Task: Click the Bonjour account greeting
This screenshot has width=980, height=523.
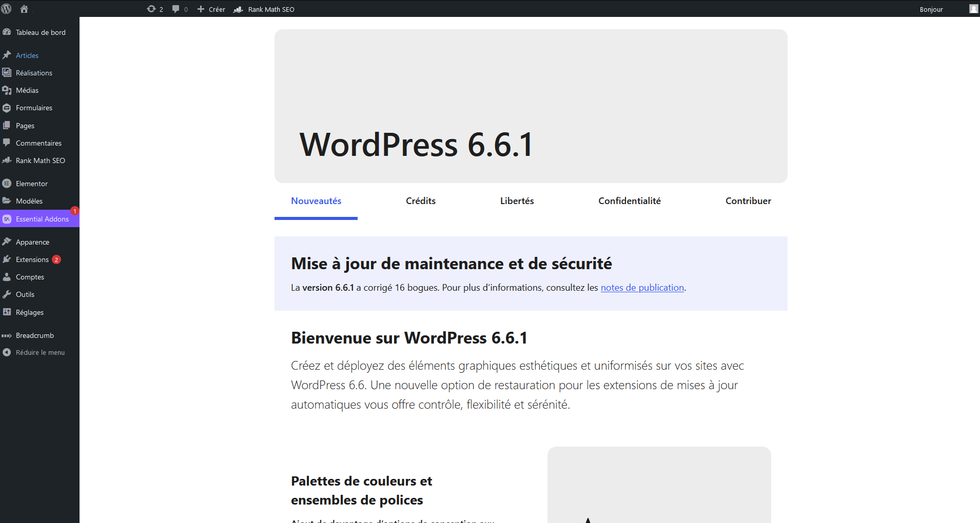Action: (x=931, y=9)
